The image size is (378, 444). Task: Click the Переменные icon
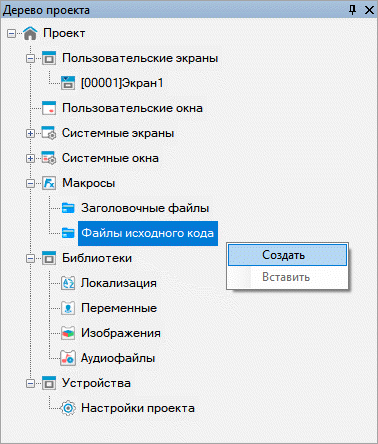[x=68, y=308]
